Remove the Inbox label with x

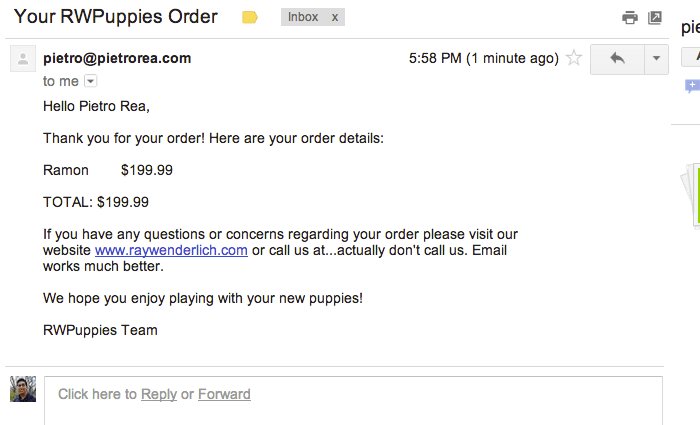click(x=335, y=17)
